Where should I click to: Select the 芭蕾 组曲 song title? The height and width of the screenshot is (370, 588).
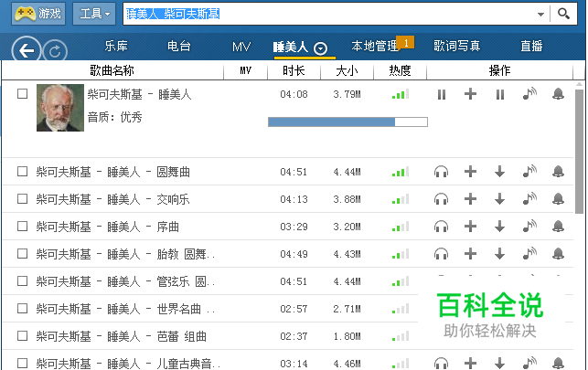pos(121,336)
